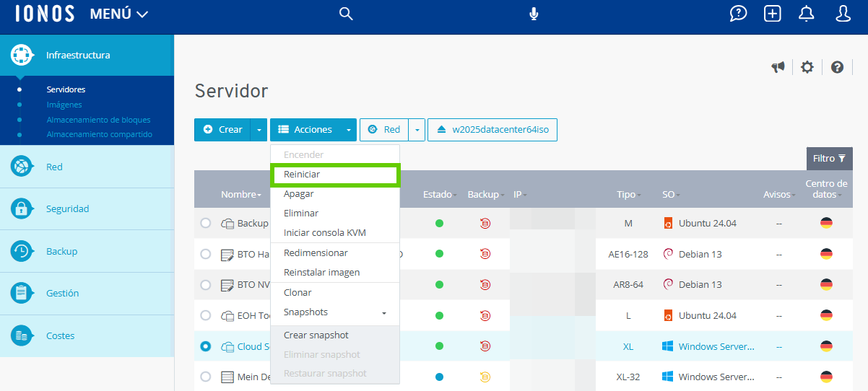Click the Gestión clipboard sidebar icon
Viewport: 868px width, 391px height.
22,293
